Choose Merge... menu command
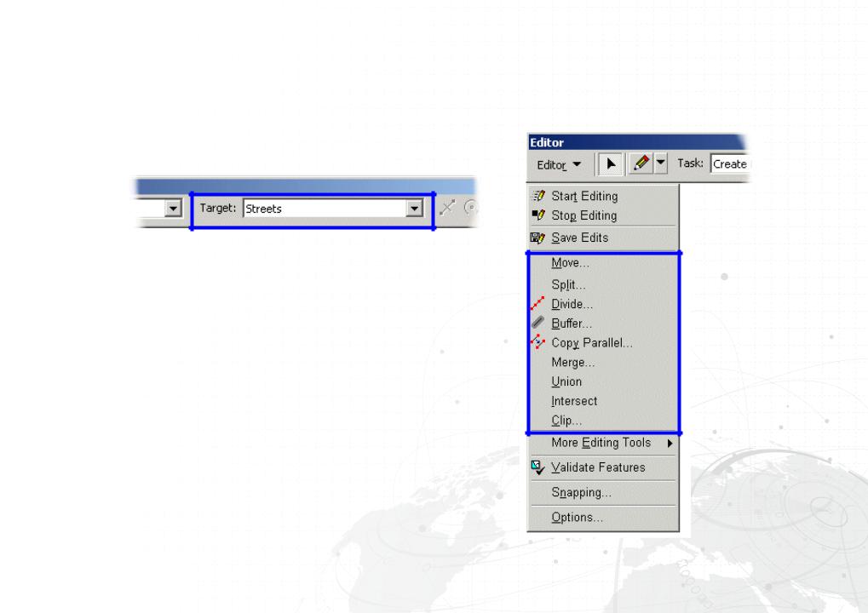Screen dimensions: 868x613 click(x=603, y=363)
